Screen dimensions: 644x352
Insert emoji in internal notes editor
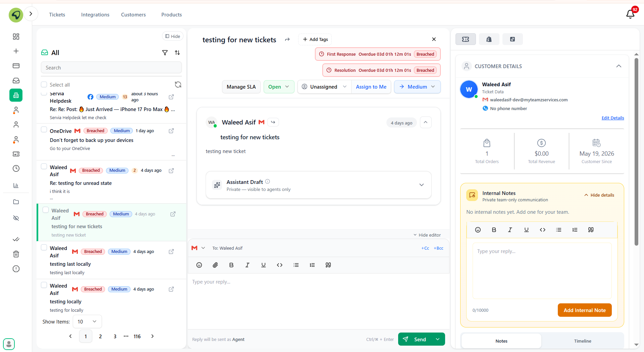point(478,230)
